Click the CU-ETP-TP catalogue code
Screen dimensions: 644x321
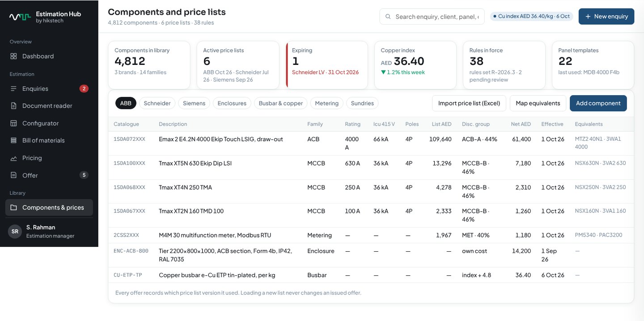pyautogui.click(x=128, y=275)
